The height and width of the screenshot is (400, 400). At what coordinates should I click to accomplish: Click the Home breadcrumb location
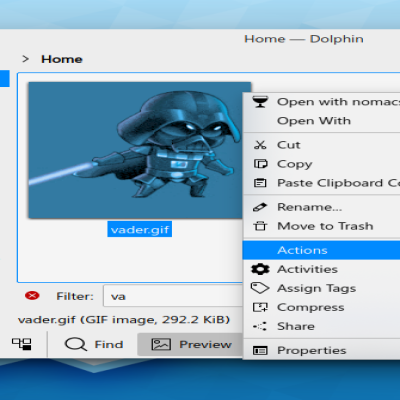(62, 59)
